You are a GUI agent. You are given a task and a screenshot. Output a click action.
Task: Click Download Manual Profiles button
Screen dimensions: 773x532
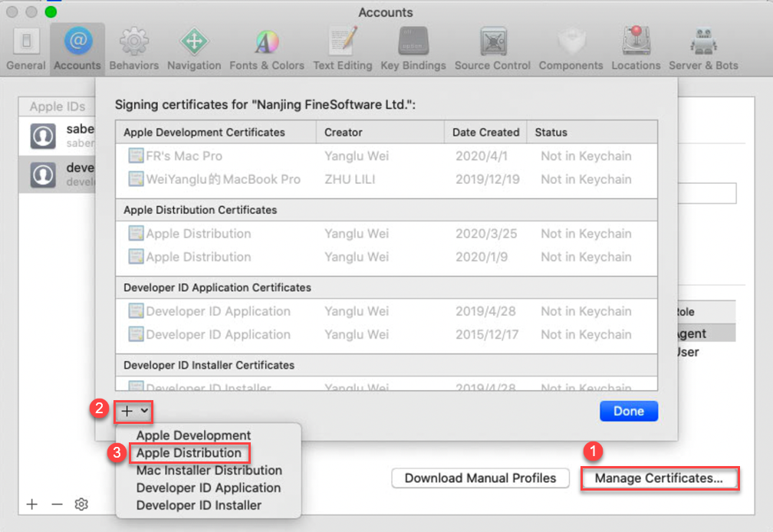[480, 478]
